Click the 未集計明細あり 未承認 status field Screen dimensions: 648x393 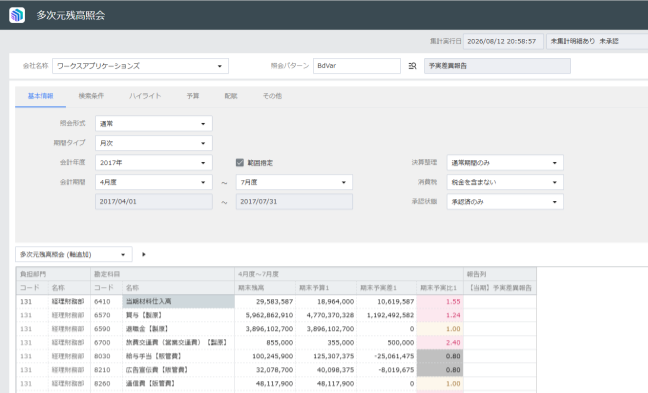click(x=597, y=41)
